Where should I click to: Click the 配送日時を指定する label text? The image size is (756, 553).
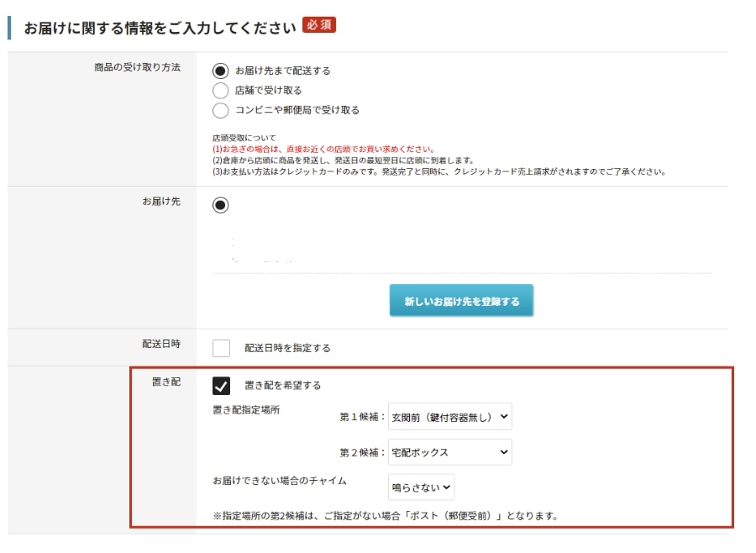pos(287,348)
